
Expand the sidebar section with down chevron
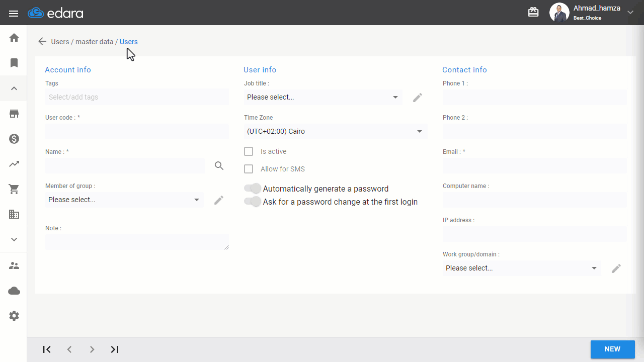pyautogui.click(x=14, y=239)
